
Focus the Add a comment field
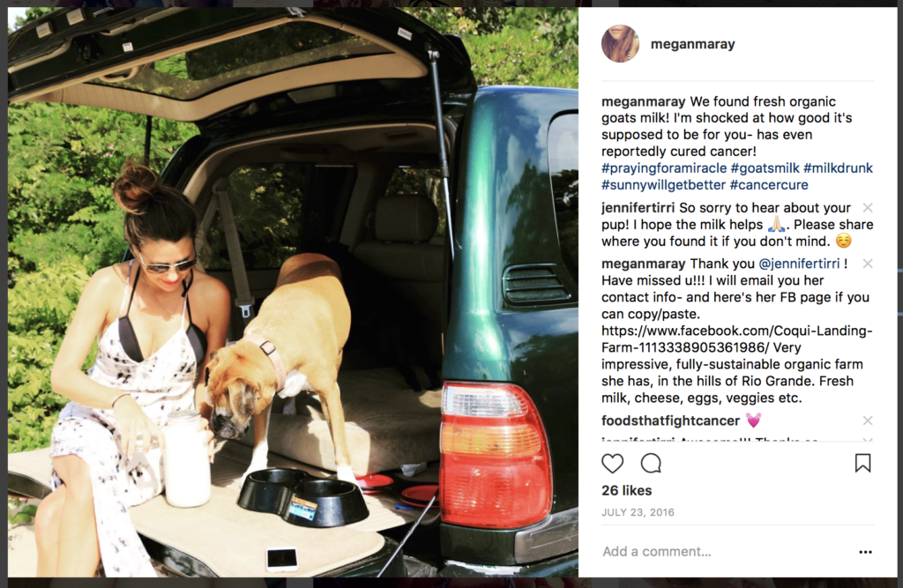(x=726, y=552)
